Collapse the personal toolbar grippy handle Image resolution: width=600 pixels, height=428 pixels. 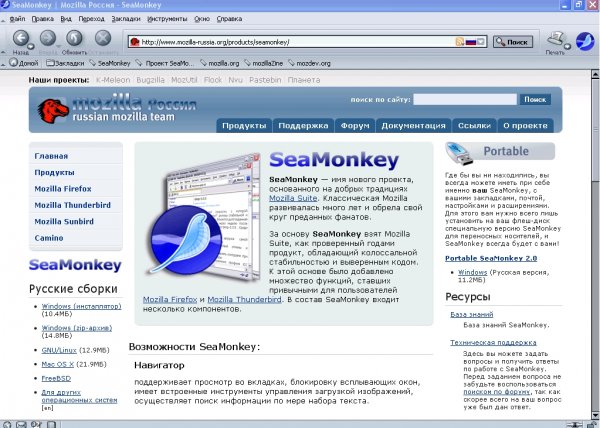[x=3, y=63]
